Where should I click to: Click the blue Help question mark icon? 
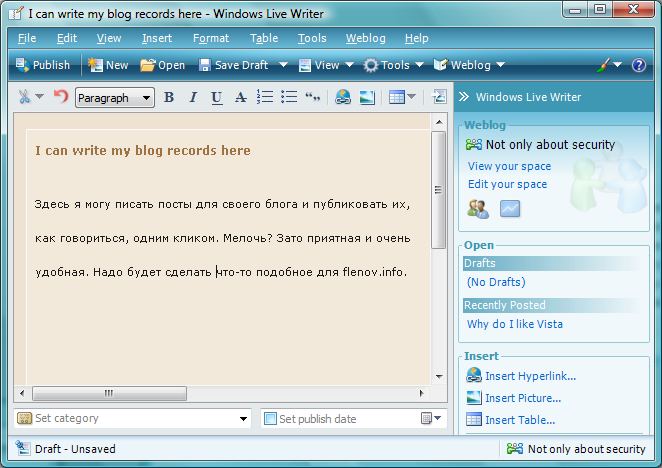click(x=638, y=65)
